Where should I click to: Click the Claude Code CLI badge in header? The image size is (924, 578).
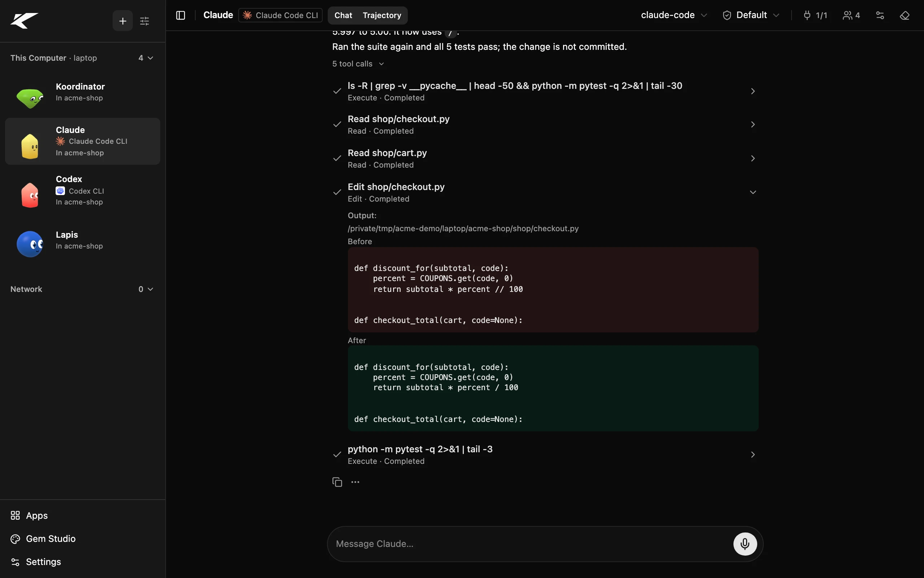pos(281,15)
